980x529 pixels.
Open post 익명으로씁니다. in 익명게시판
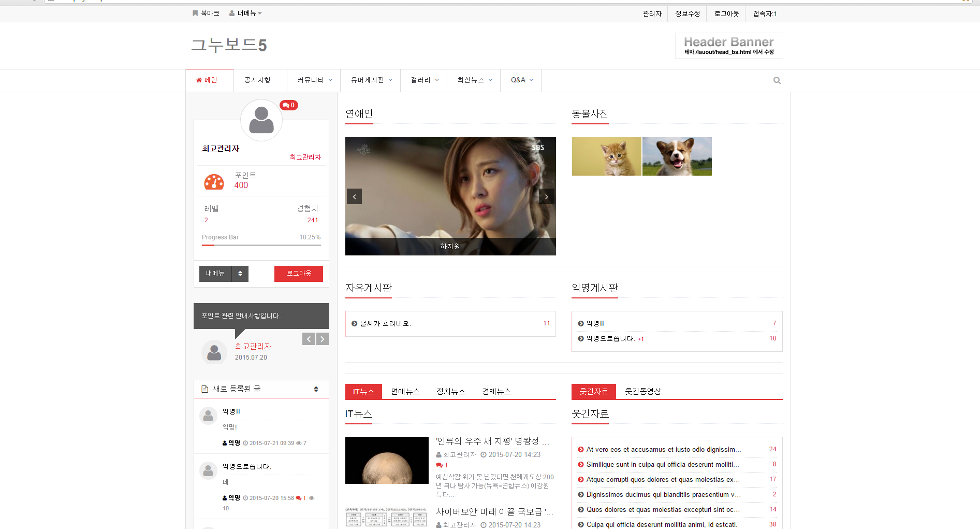pos(610,338)
